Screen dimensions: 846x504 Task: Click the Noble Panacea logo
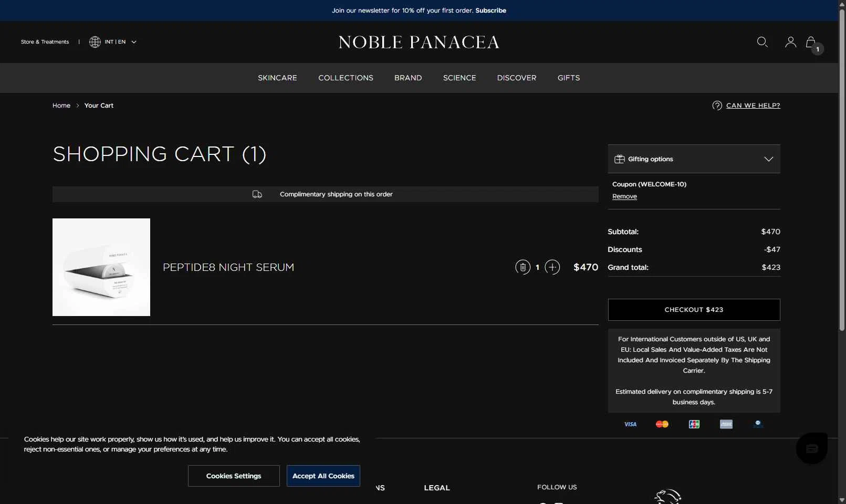(419, 42)
